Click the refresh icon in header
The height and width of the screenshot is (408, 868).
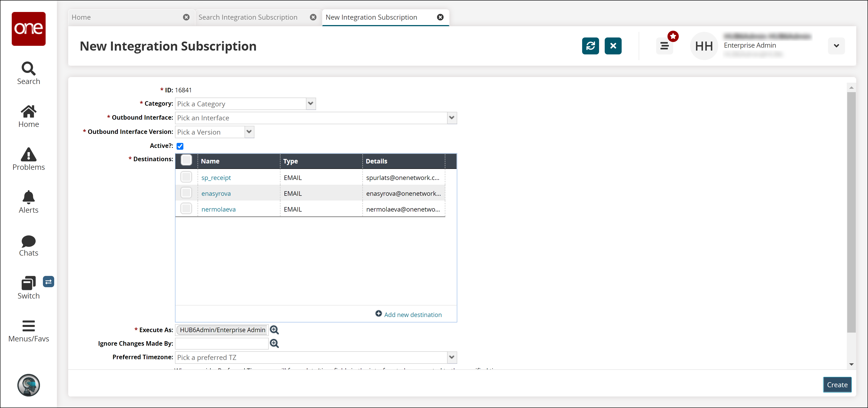(590, 46)
